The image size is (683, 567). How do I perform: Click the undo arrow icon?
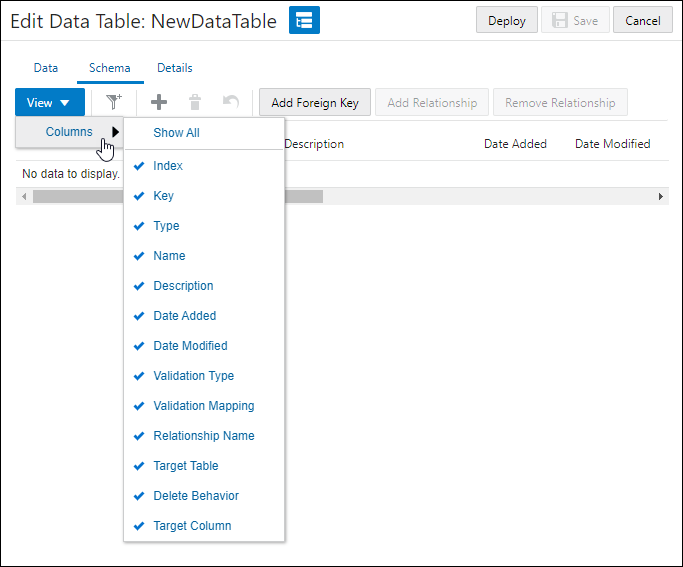pyautogui.click(x=231, y=102)
